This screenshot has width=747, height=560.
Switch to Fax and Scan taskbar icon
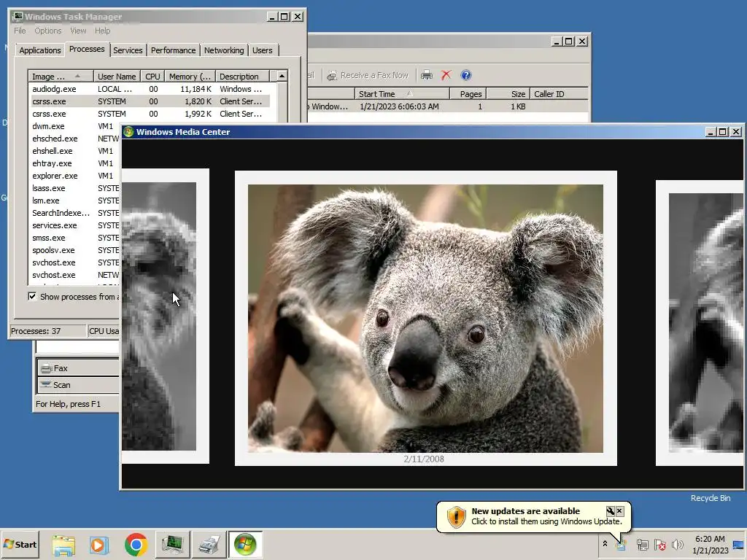(x=209, y=544)
